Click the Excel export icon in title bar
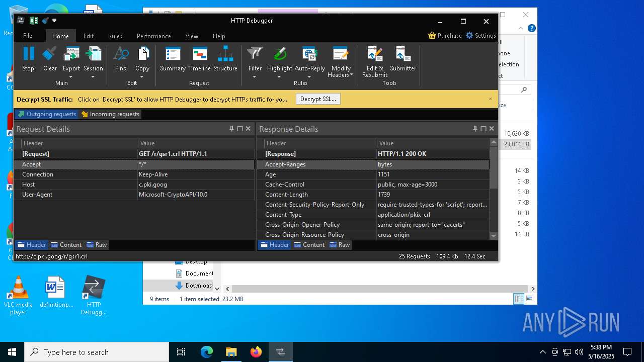644x362 pixels. 34,21
